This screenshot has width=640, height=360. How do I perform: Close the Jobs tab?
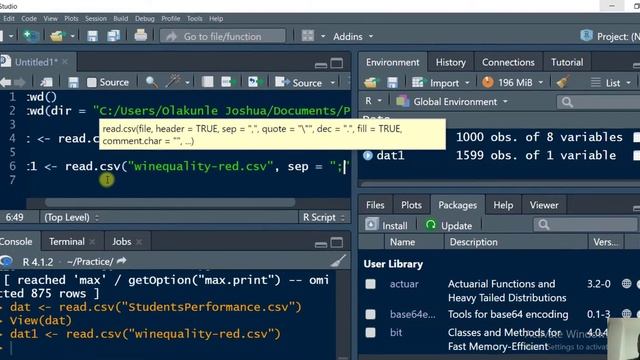[x=139, y=242]
